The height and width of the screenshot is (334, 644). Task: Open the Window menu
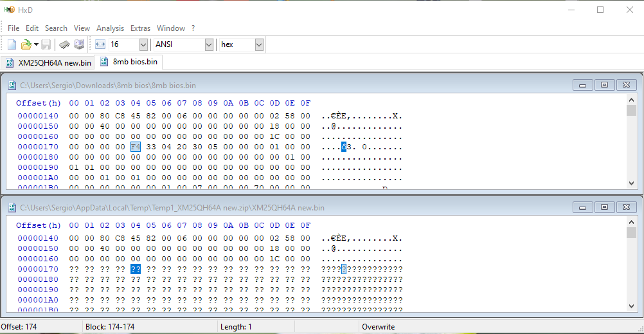[x=171, y=28]
